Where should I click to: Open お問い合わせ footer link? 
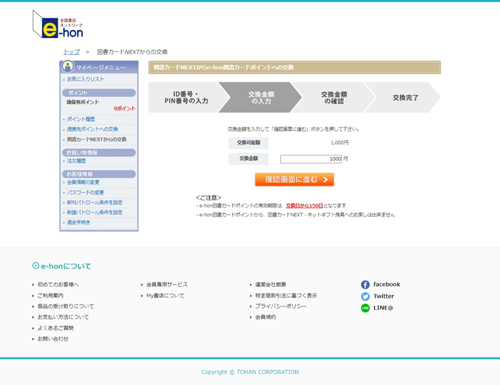click(x=53, y=339)
